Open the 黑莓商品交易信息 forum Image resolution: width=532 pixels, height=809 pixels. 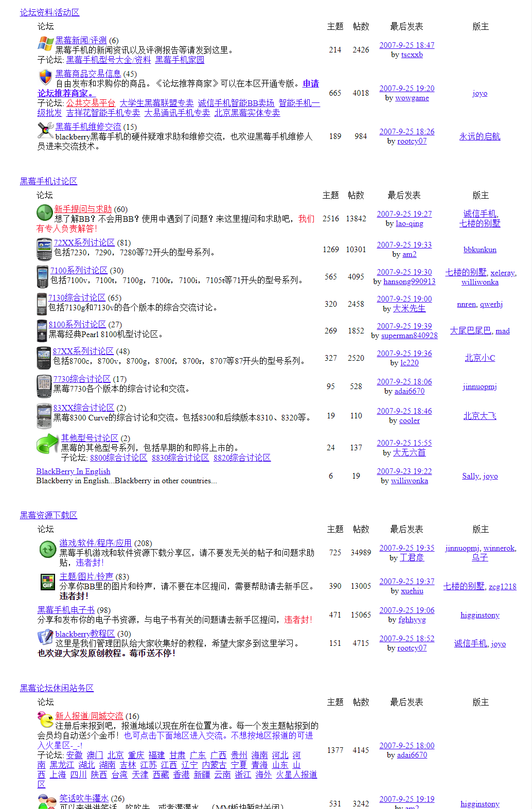[88, 74]
